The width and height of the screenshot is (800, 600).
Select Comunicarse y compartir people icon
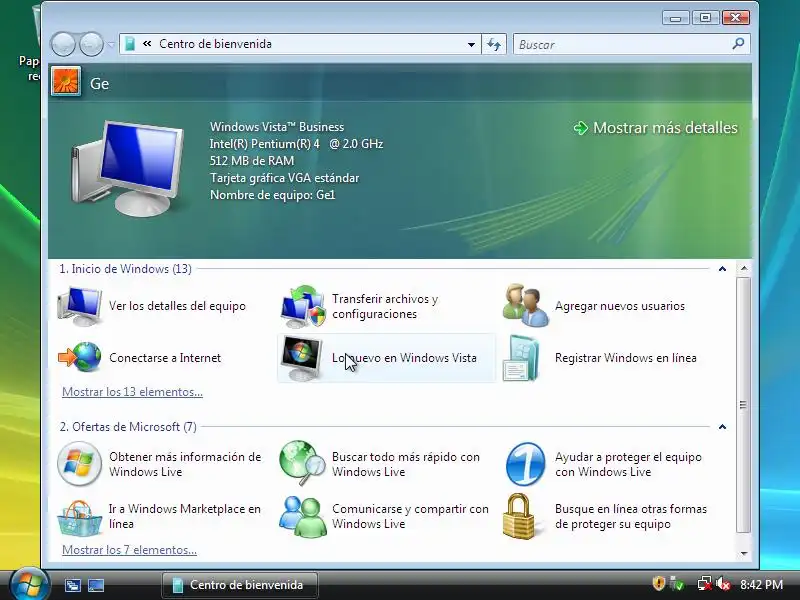303,516
